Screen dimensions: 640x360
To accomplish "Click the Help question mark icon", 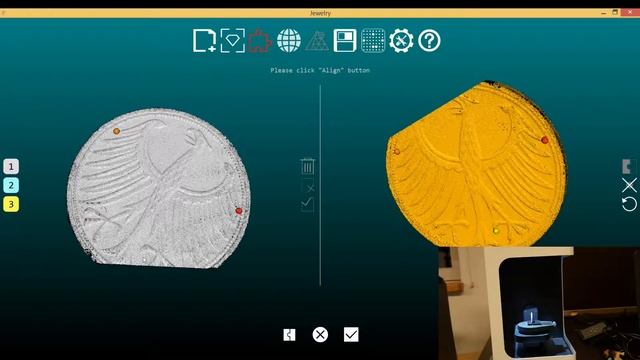I will (x=429, y=40).
